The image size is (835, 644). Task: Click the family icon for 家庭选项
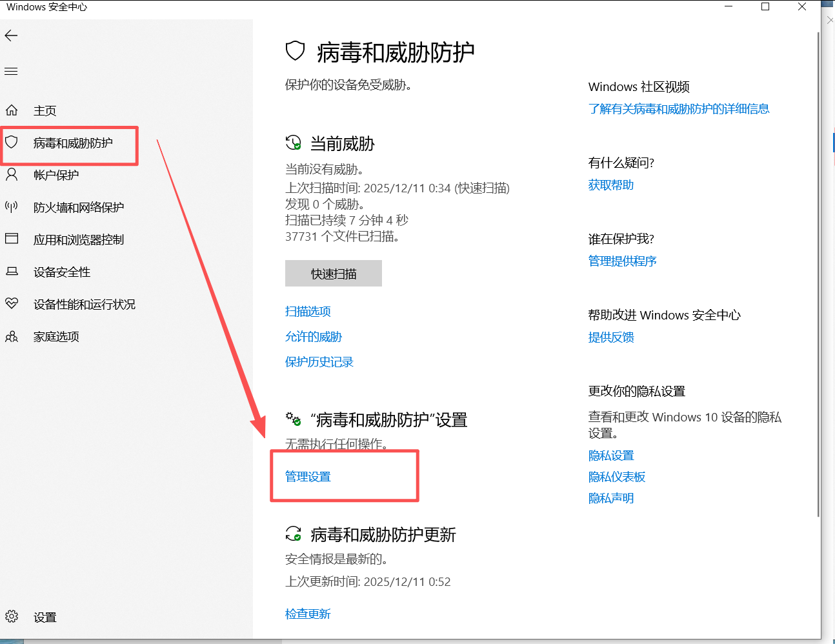[12, 336]
